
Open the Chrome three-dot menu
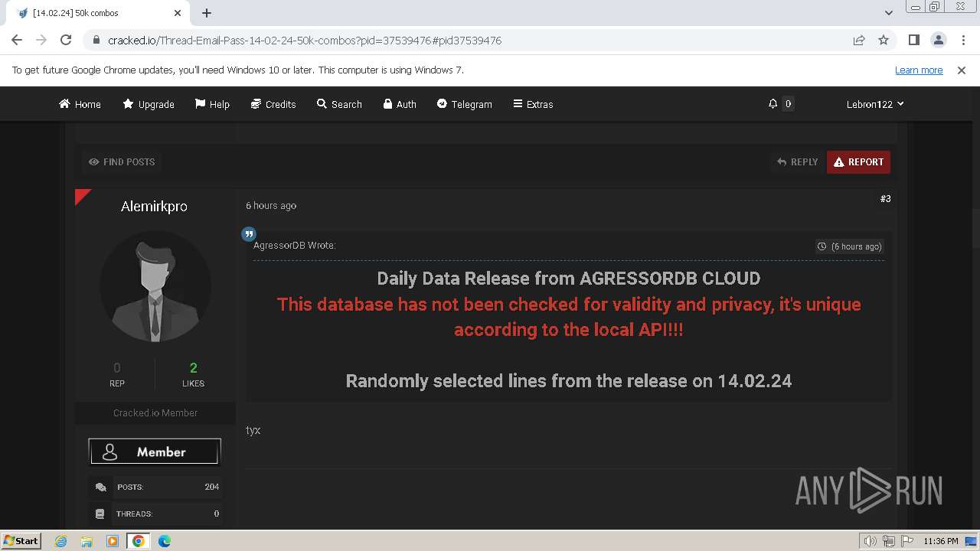pyautogui.click(x=962, y=40)
